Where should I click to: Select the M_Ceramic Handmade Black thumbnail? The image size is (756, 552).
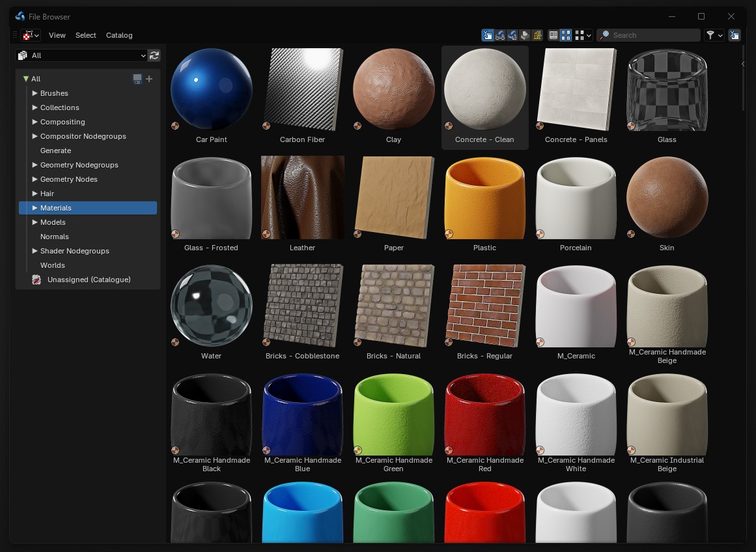tap(211, 414)
